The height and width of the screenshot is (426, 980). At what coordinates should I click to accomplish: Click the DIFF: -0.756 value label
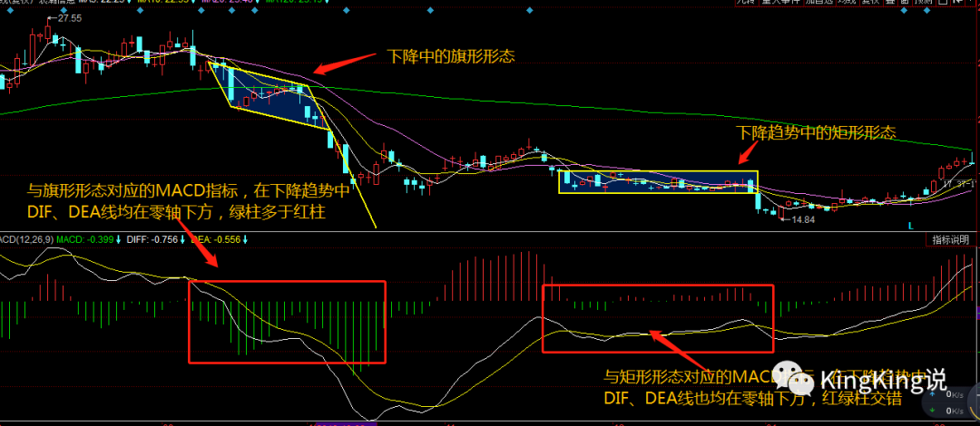coord(154,239)
